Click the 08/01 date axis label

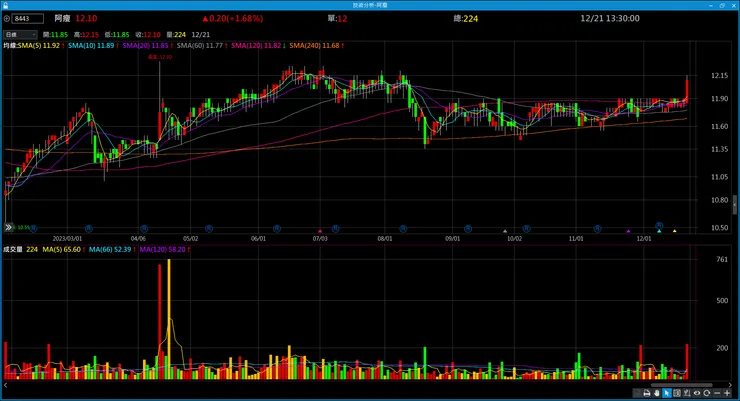click(385, 239)
